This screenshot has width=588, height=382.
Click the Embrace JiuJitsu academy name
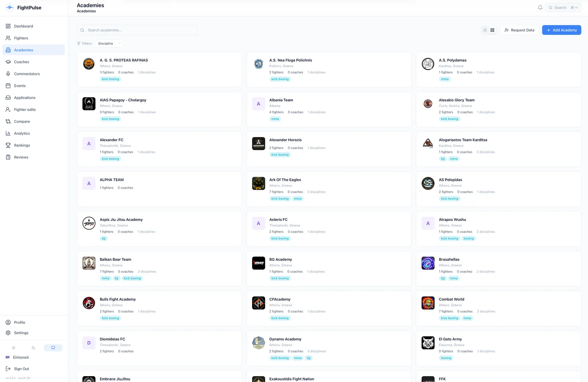pos(115,379)
